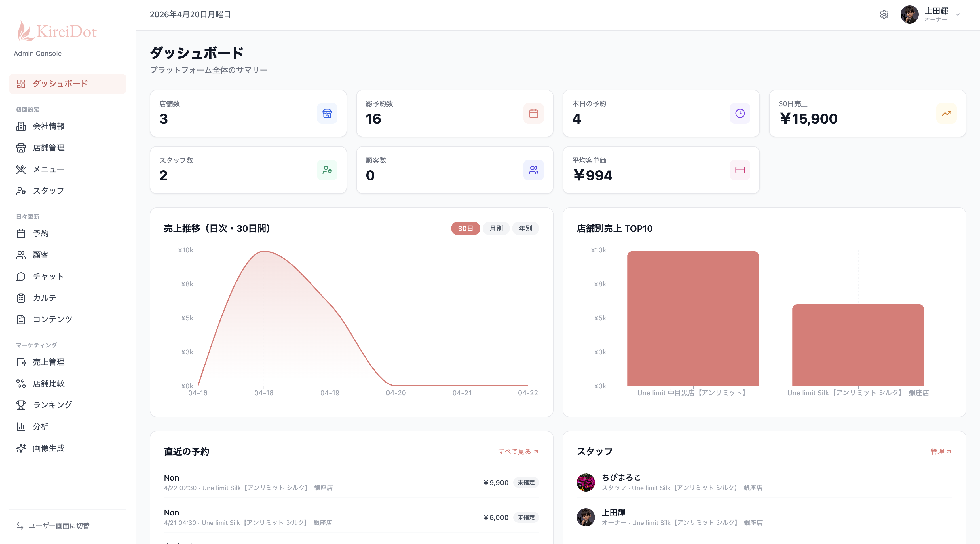
Task: Switch sales chart to 年別 view
Action: click(525, 228)
